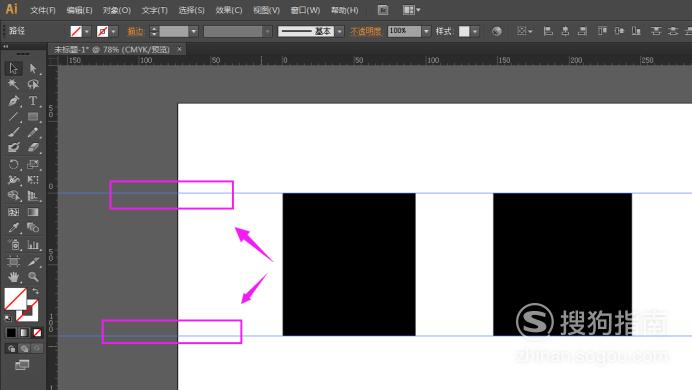Open Adobe Bridge from menu bar

click(x=383, y=10)
